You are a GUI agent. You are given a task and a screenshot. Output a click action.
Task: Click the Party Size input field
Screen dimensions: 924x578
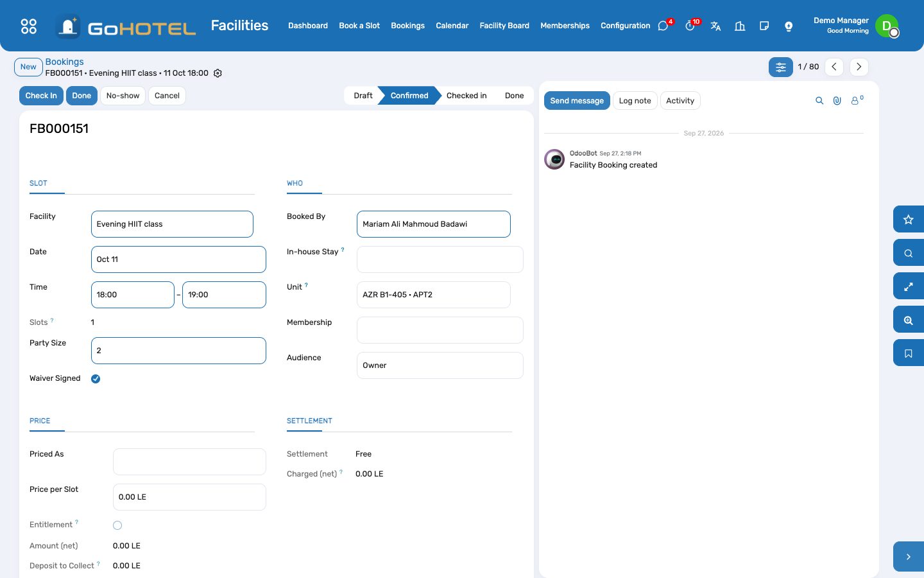[x=178, y=351]
